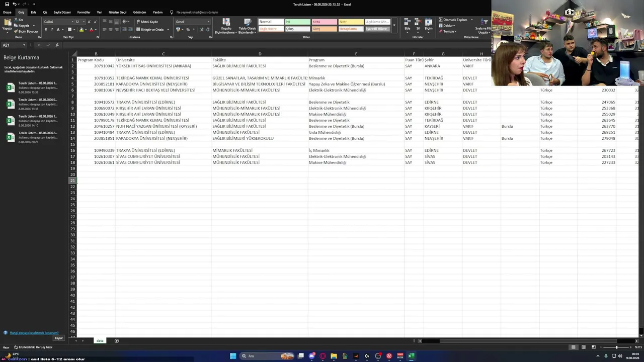Image resolution: width=644 pixels, height=362 pixels.
Task: Switch to the Formüller tab
Action: 84,12
